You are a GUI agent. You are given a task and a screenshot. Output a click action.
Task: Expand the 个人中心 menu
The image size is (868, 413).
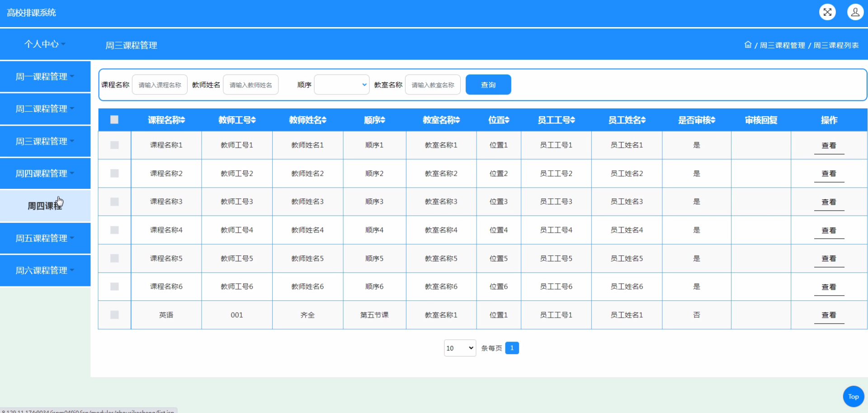44,44
